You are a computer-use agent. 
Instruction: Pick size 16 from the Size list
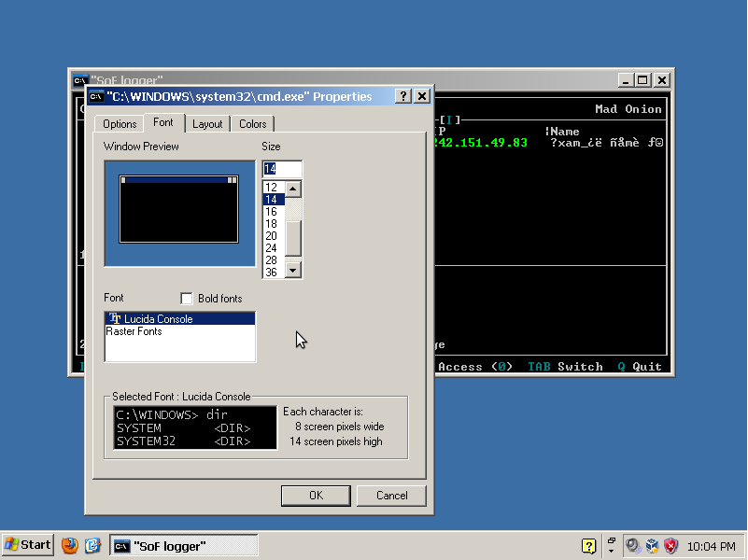[x=274, y=212]
